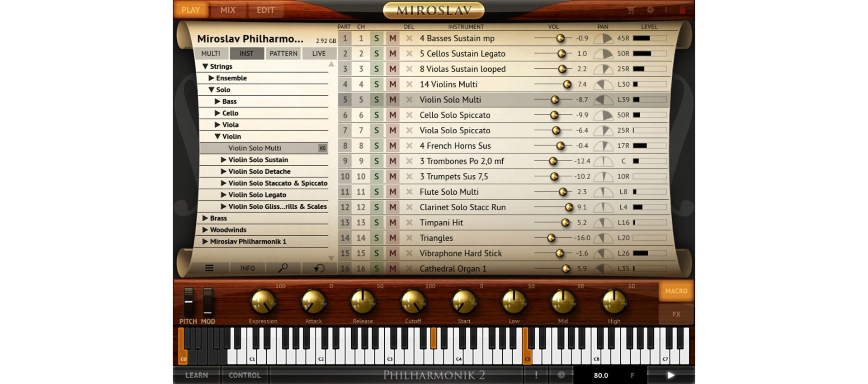Screen dimensions: 868x384
Task: Click the volume slider of Timpani Hit
Action: pyautogui.click(x=553, y=223)
